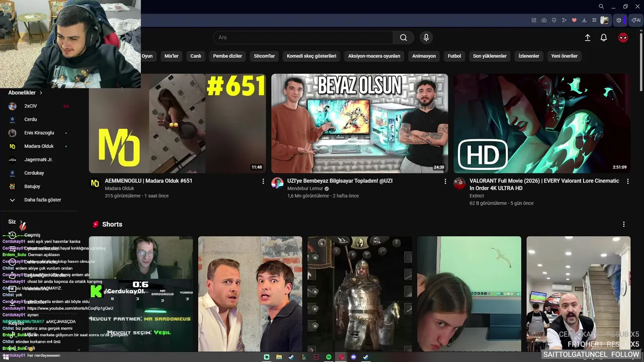
Task: Click the Mendebur Lemur channel avatar
Action: tap(277, 183)
